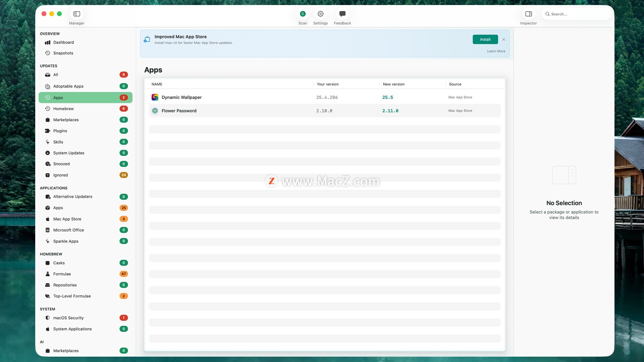Click the Formulae flask icon
Screen dimensions: 644x362
pos(48,274)
